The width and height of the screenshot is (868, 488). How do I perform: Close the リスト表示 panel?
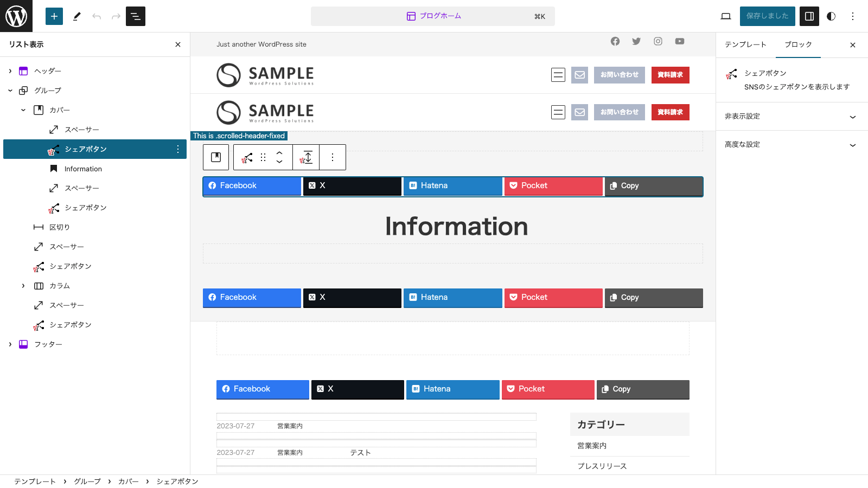[x=178, y=44]
